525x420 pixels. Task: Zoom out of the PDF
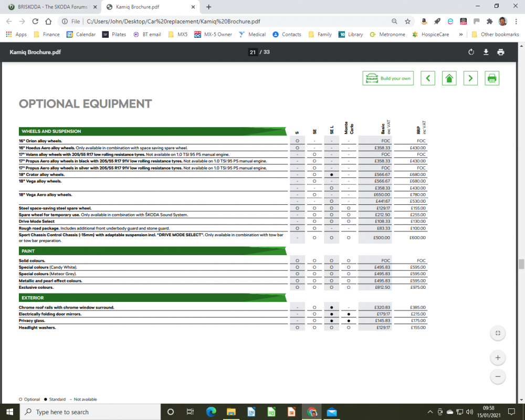coord(498,376)
